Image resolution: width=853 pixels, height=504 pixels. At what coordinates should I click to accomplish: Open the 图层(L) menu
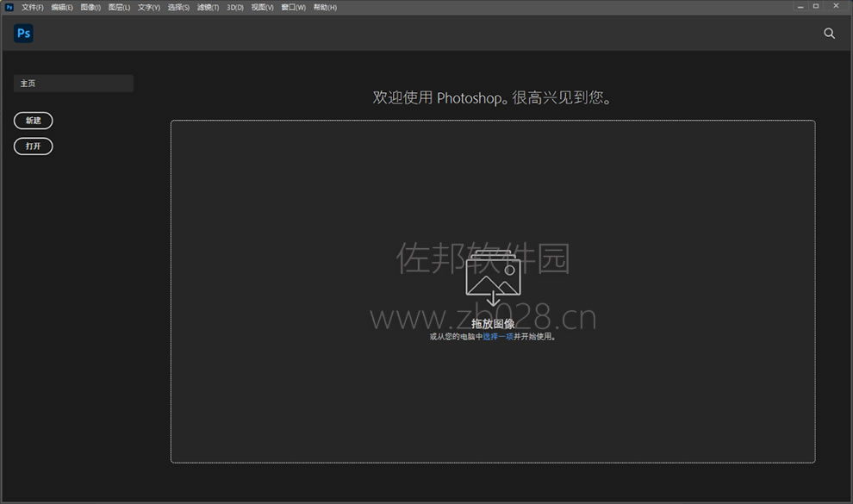[x=119, y=7]
